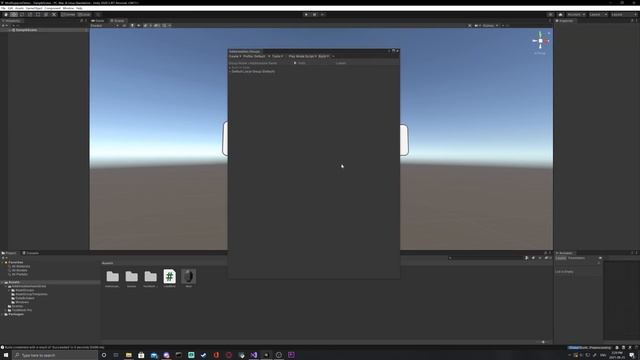This screenshot has width=640, height=360.
Task: Open the Create dropdown in Addressables Groups
Action: coord(235,56)
